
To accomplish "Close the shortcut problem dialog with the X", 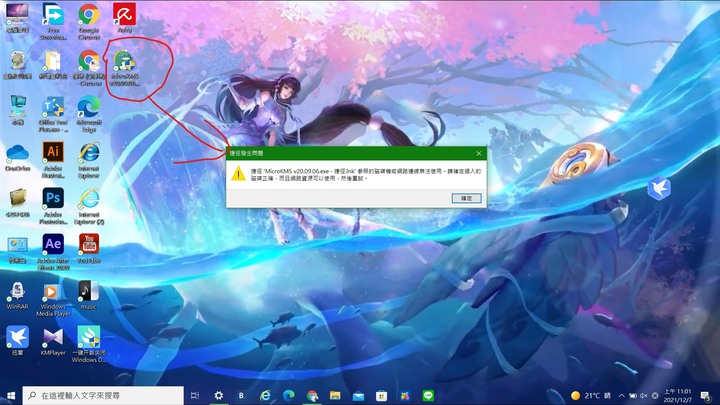I will (x=478, y=153).
